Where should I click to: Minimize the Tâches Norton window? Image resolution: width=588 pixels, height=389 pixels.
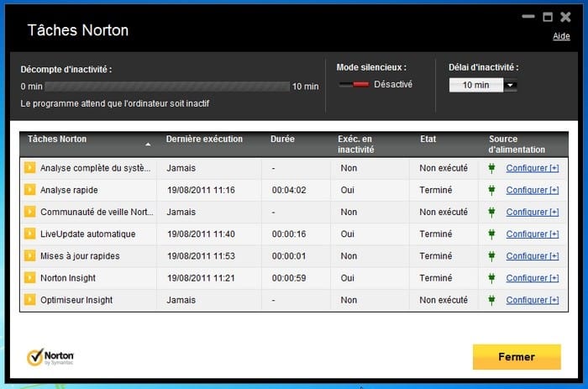(x=528, y=17)
